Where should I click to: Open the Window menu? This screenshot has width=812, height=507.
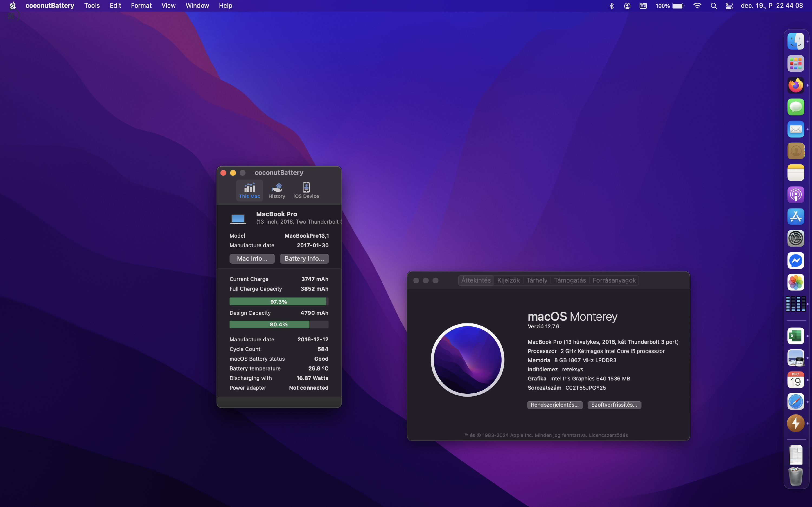197,6
